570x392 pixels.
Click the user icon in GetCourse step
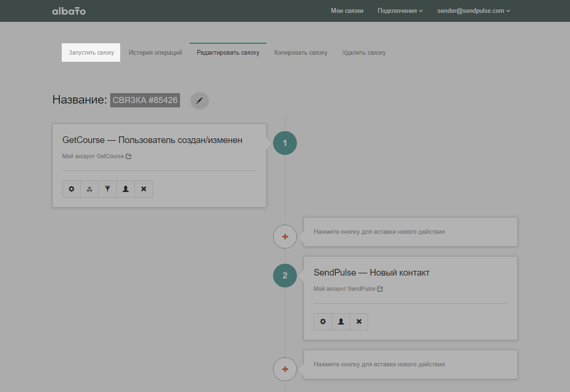pyautogui.click(x=125, y=189)
